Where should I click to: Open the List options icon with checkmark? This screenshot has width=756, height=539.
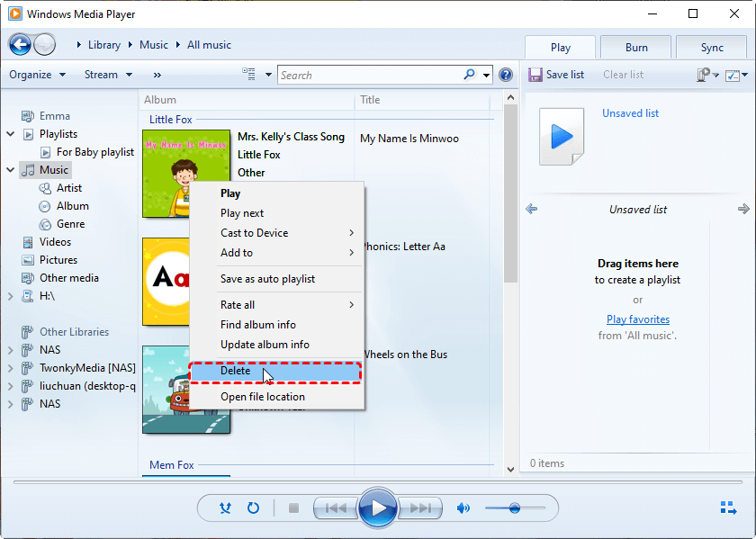tap(733, 75)
